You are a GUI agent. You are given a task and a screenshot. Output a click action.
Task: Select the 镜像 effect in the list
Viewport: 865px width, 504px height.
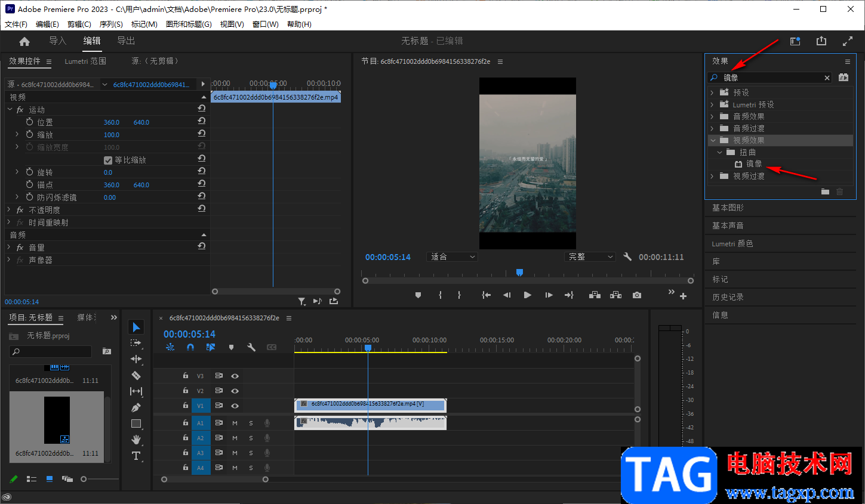[753, 164]
